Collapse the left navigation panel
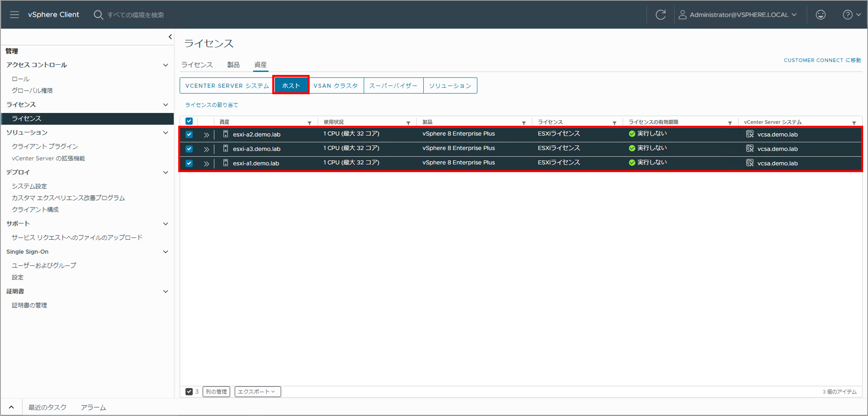Image resolution: width=868 pixels, height=416 pixels. click(170, 37)
